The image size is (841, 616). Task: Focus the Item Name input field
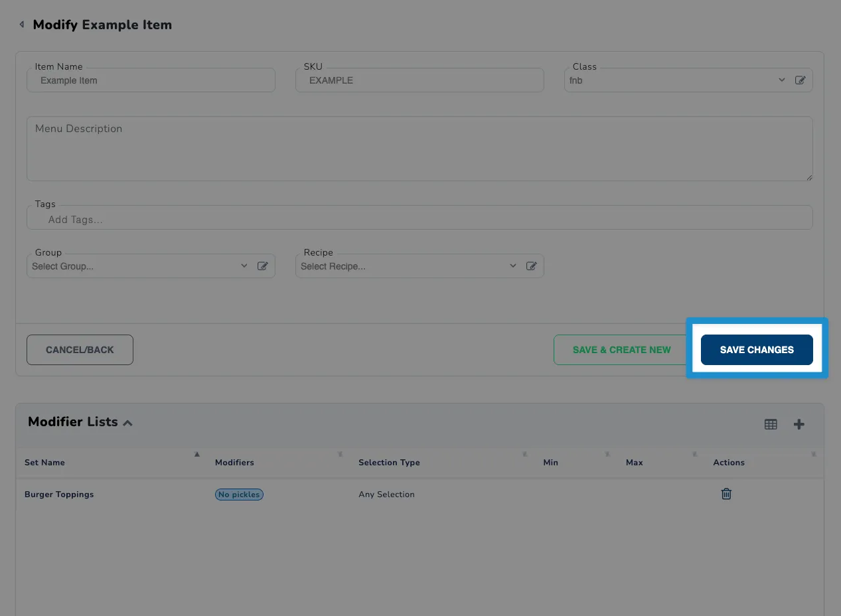click(151, 80)
